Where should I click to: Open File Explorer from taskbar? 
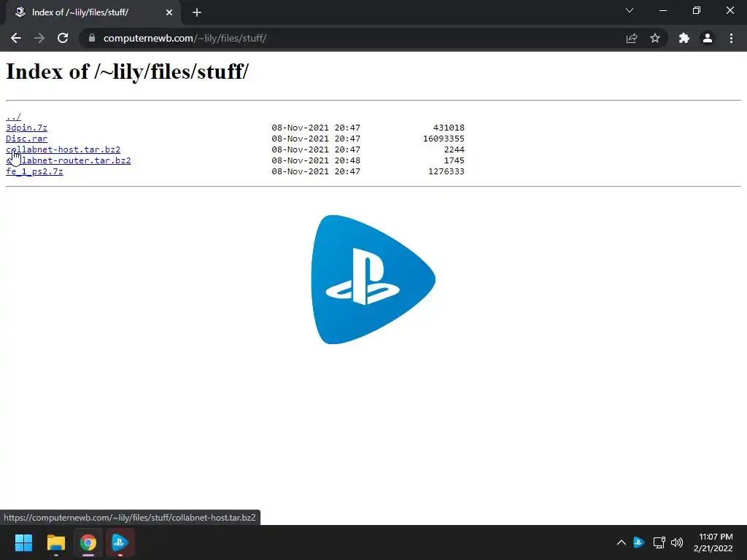pyautogui.click(x=55, y=542)
